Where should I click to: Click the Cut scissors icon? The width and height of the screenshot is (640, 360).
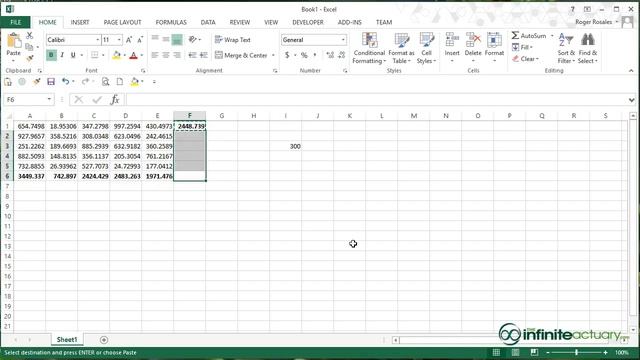[x=29, y=36]
